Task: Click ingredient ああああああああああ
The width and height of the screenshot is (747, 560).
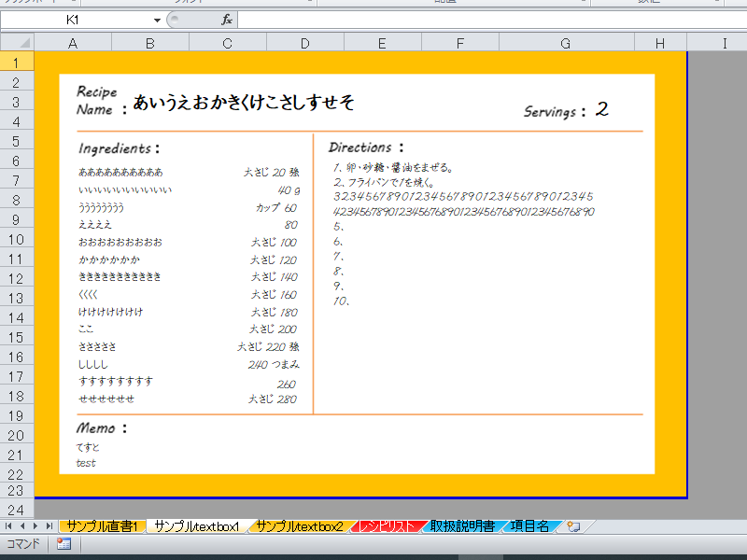Action: tap(120, 172)
